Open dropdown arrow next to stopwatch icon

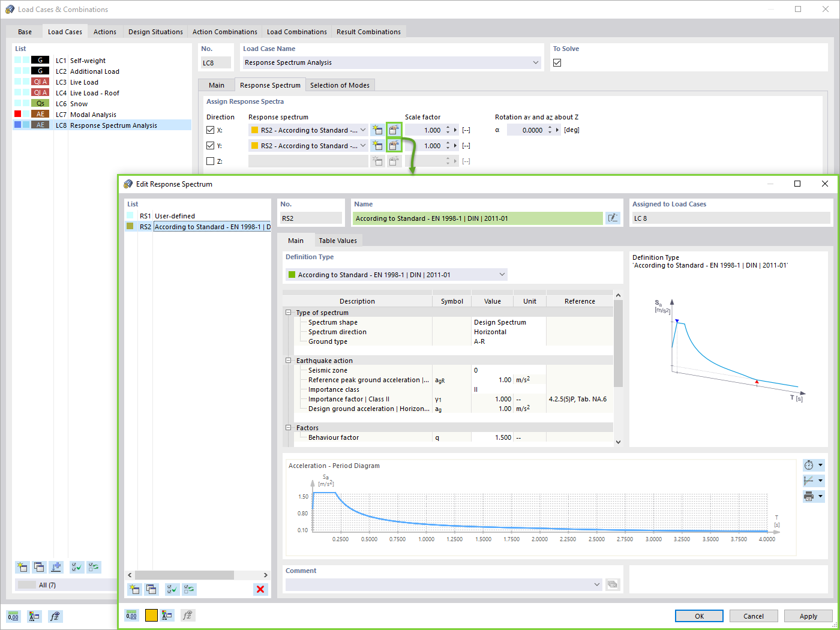(x=820, y=465)
